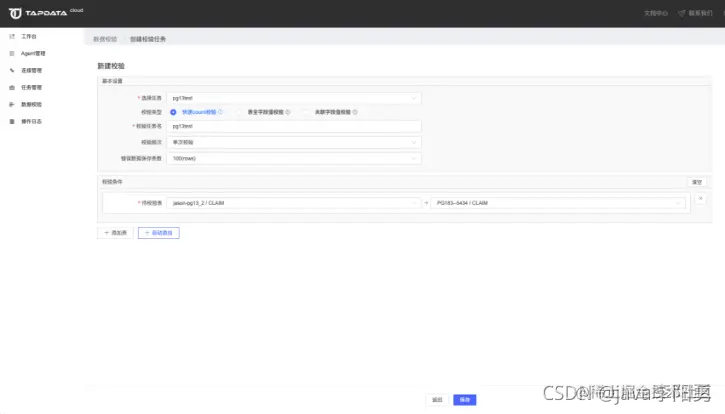Open the 操作日志 operation log sidebar icon
Screen dimensions: 725x414
click(12, 122)
